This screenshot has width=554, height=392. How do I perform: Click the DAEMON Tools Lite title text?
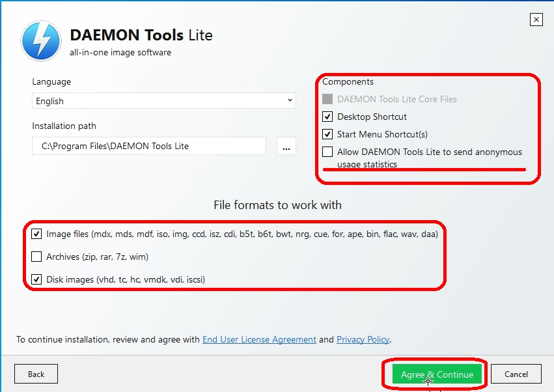click(x=141, y=35)
